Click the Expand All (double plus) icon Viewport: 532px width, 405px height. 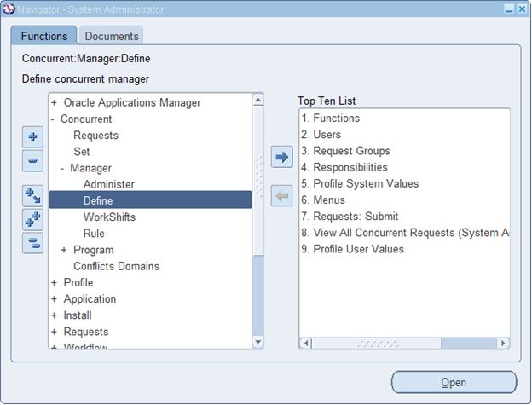click(32, 220)
